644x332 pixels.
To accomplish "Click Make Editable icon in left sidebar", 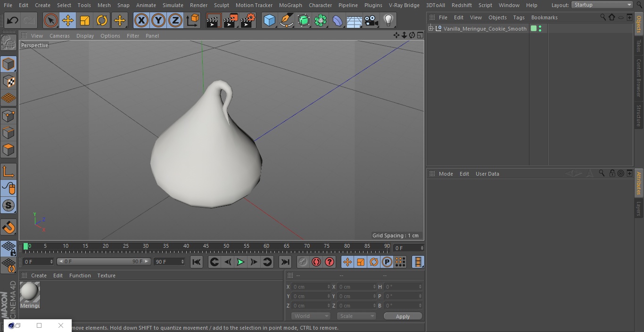I will coord(8,43).
